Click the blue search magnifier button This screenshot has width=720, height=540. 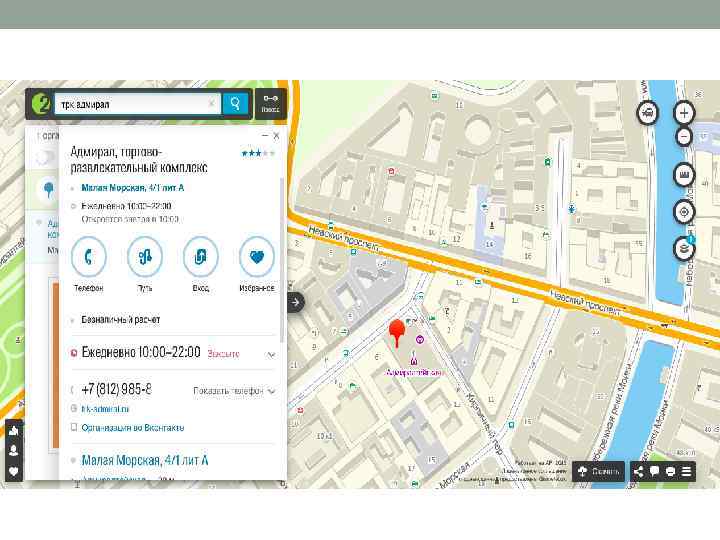point(235,104)
